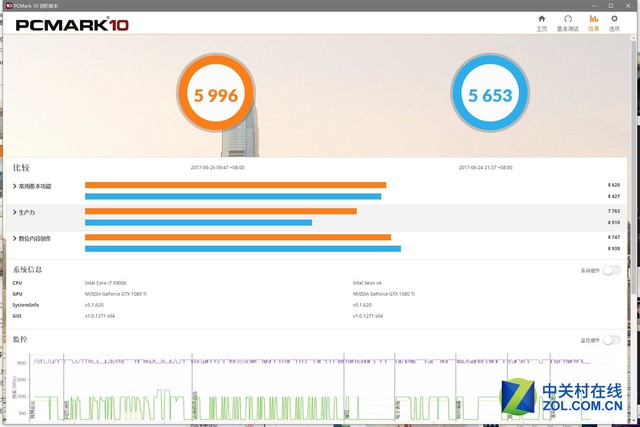640x427 pixels.
Task: Open the Results (结果) chart icon
Action: [594, 22]
